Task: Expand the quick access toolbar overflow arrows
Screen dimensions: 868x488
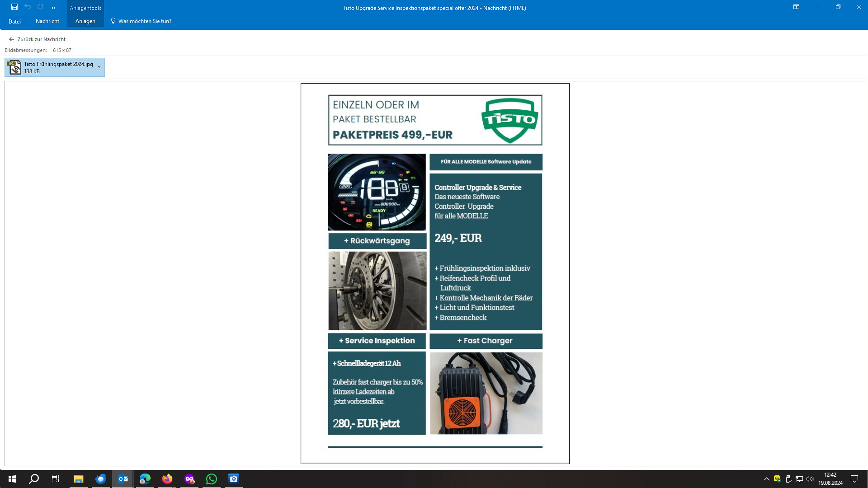Action: point(53,8)
